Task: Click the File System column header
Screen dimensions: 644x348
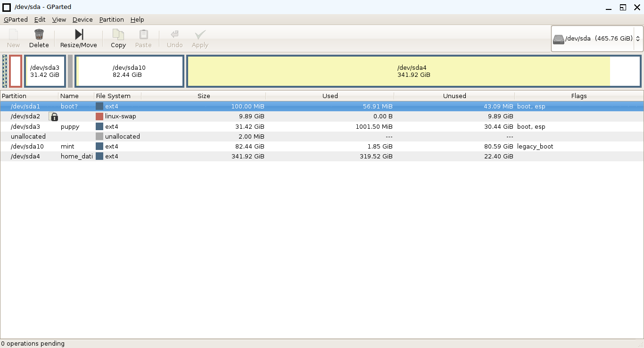Action: click(x=118, y=96)
